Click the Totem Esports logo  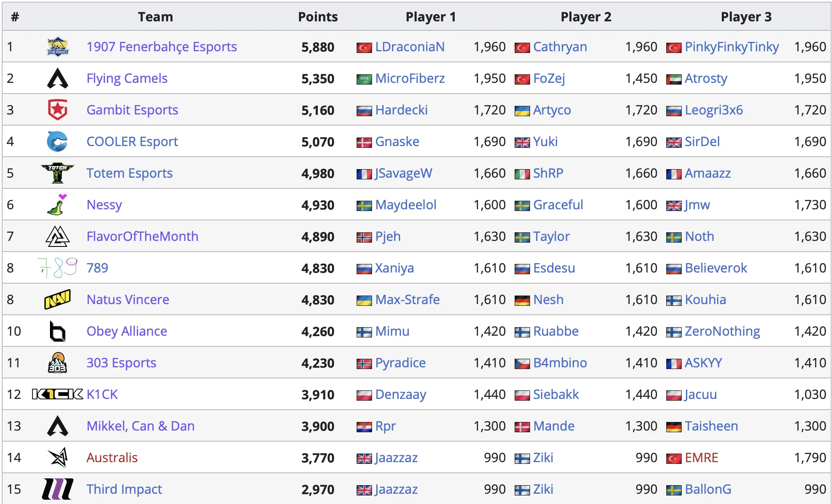pos(58,173)
